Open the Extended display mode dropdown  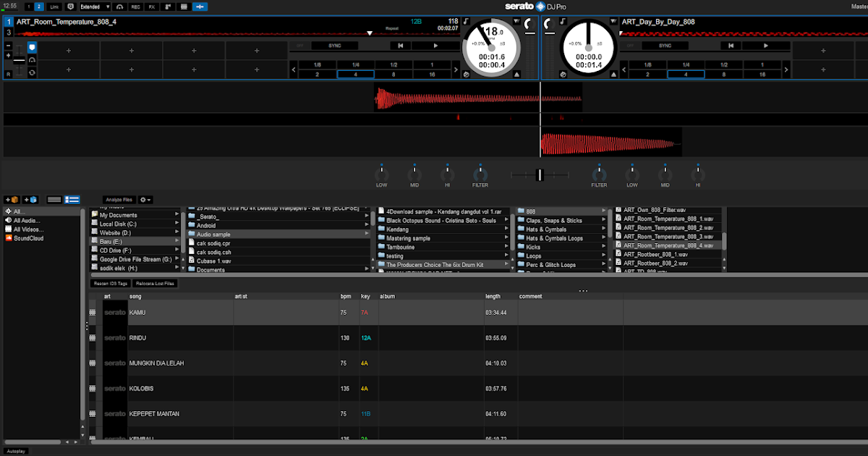(95, 7)
